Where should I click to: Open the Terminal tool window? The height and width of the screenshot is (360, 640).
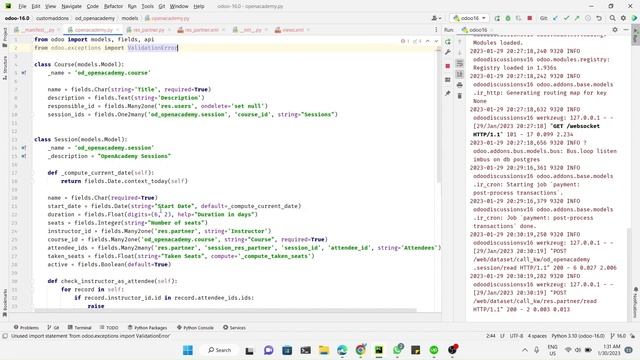(80, 327)
